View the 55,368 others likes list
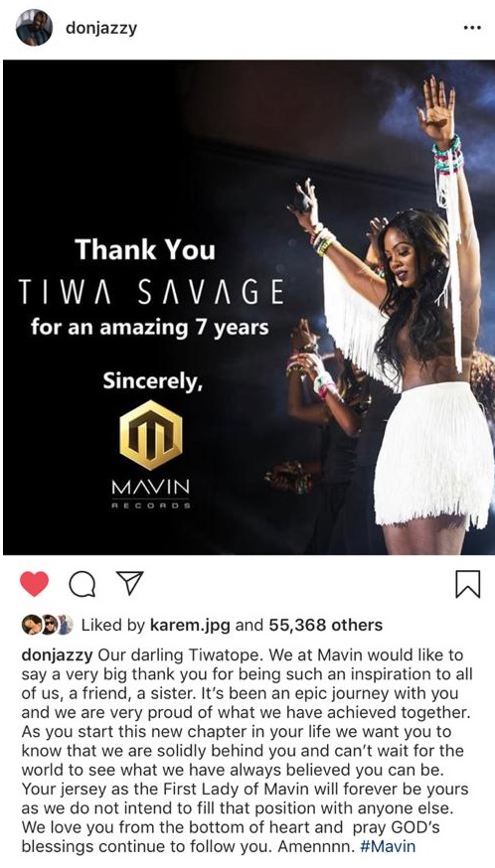Viewport: 495px width, 868px height. pos(325,626)
